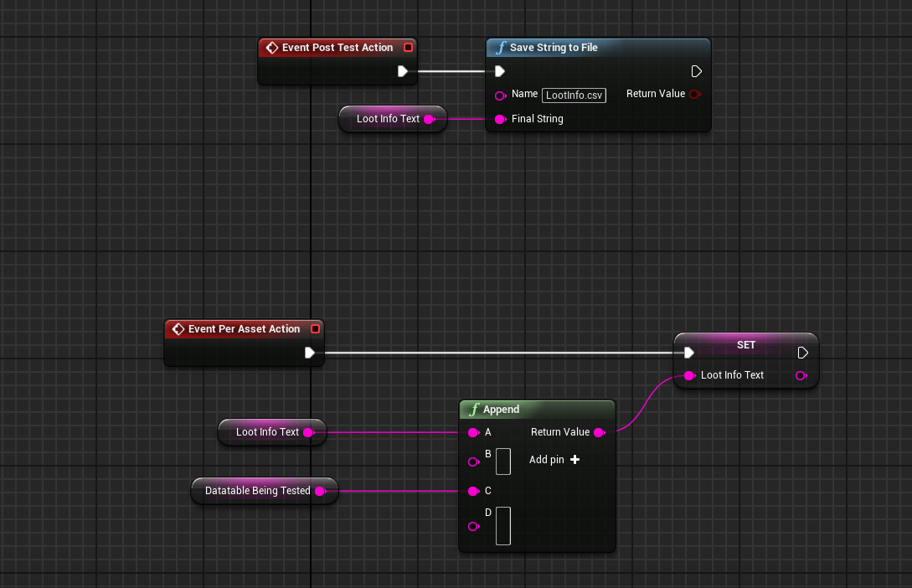Viewport: 912px width, 588px height.
Task: Select the Datatable Being Tested variable node
Action: (x=258, y=491)
